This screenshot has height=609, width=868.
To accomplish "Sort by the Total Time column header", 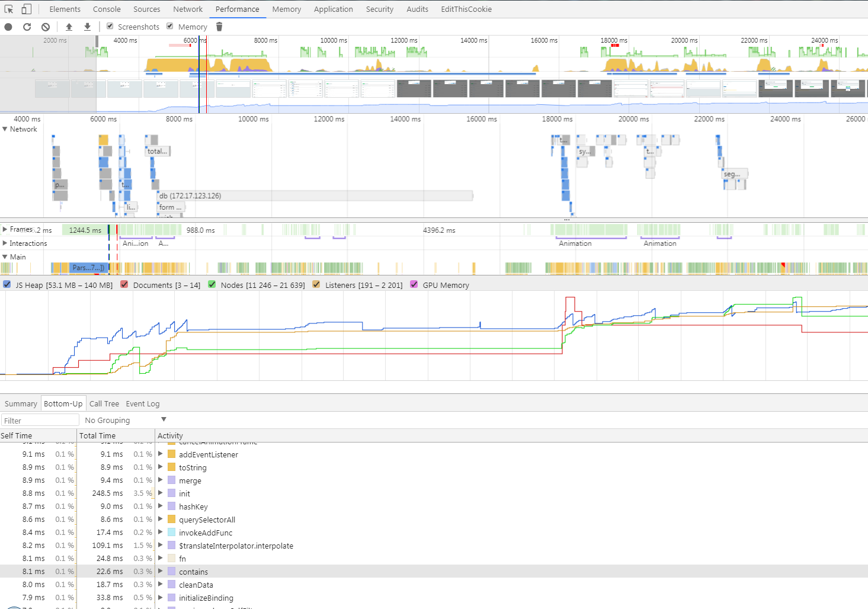I will pyautogui.click(x=98, y=435).
